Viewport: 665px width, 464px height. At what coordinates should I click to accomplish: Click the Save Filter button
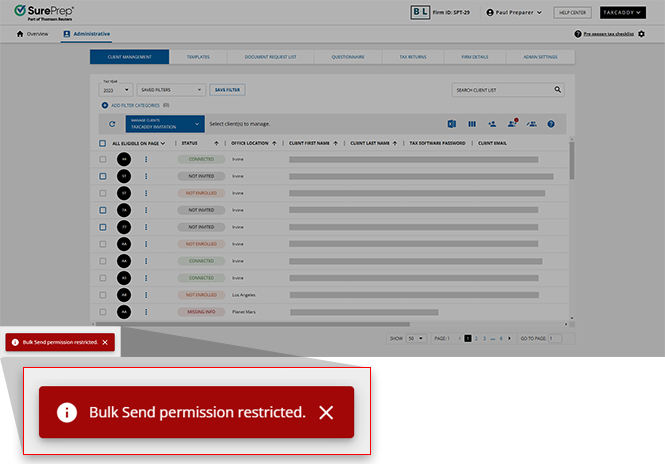tap(227, 90)
